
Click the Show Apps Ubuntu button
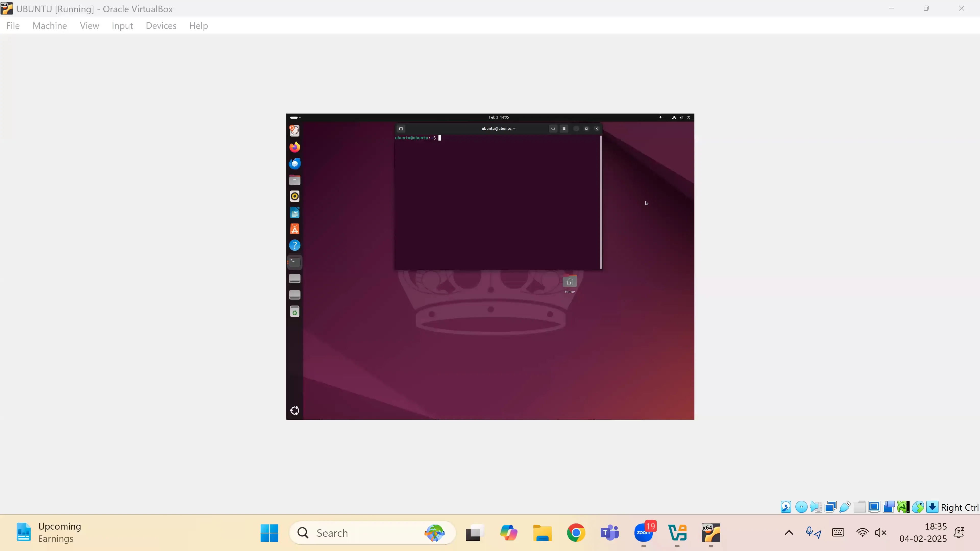[x=295, y=410]
